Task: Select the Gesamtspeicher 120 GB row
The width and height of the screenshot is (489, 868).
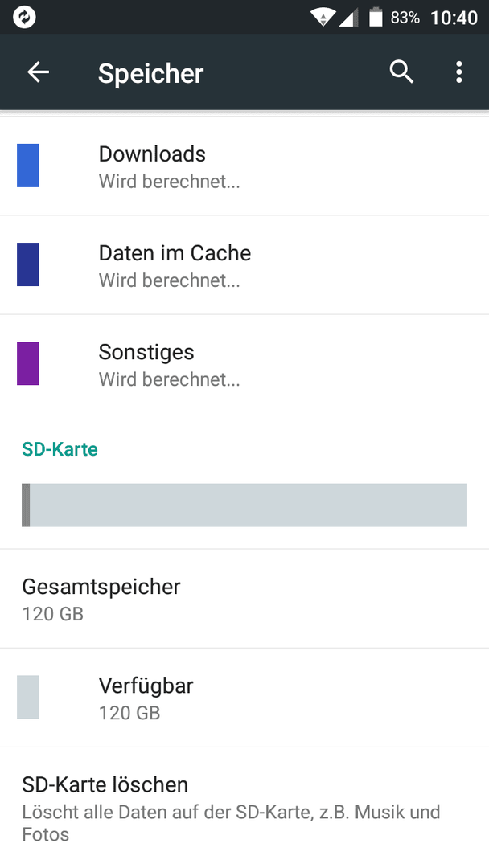Action: [x=244, y=599]
